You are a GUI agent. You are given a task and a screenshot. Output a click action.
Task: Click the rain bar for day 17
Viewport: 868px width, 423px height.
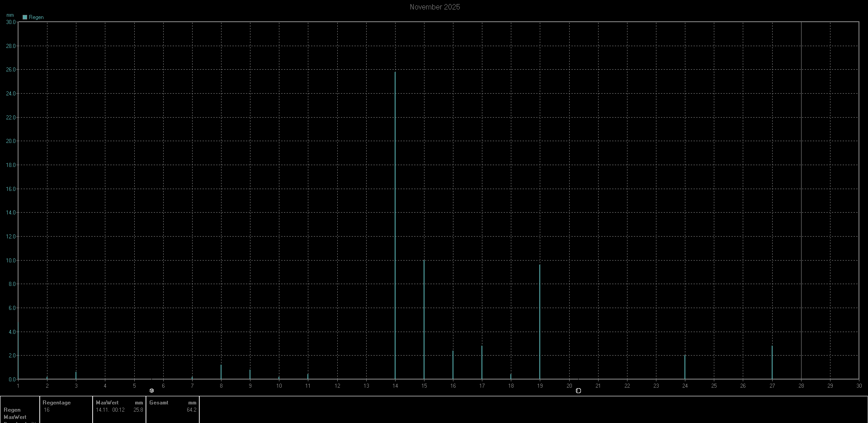point(482,362)
